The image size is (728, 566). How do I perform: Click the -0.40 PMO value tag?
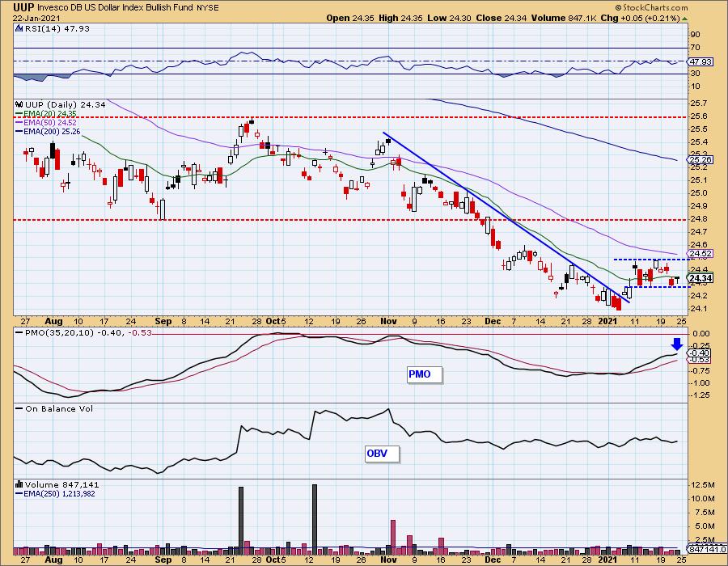point(700,353)
